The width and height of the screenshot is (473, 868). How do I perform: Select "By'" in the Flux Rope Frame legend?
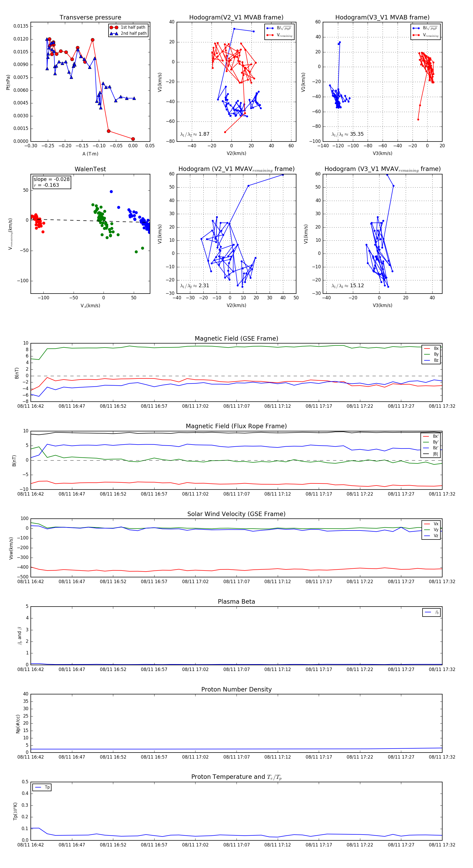pos(431,442)
